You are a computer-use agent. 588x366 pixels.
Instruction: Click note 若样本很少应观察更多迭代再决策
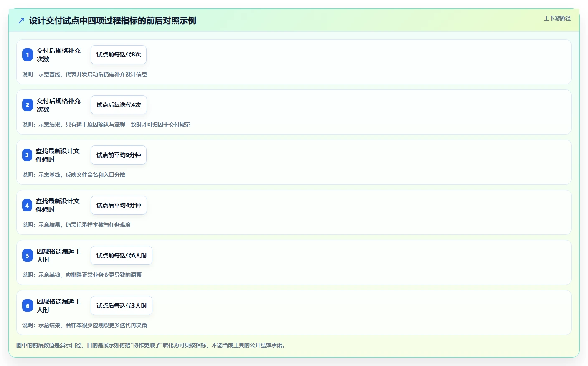click(84, 325)
